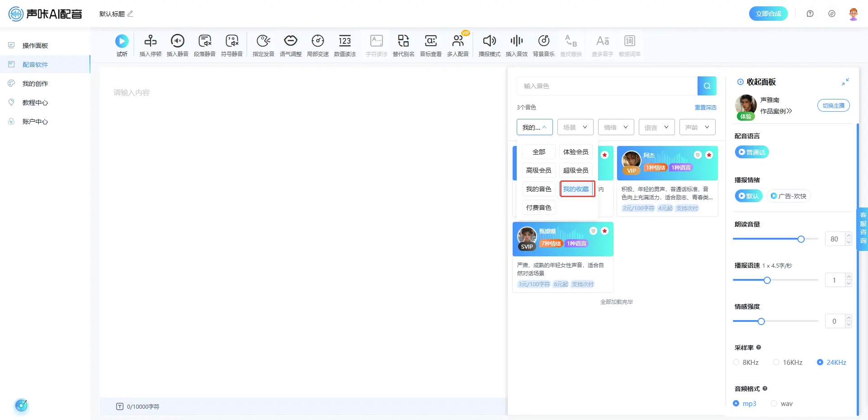Screen dimensions: 868x420
Task: Click the 多人配音 icon
Action: click(458, 41)
